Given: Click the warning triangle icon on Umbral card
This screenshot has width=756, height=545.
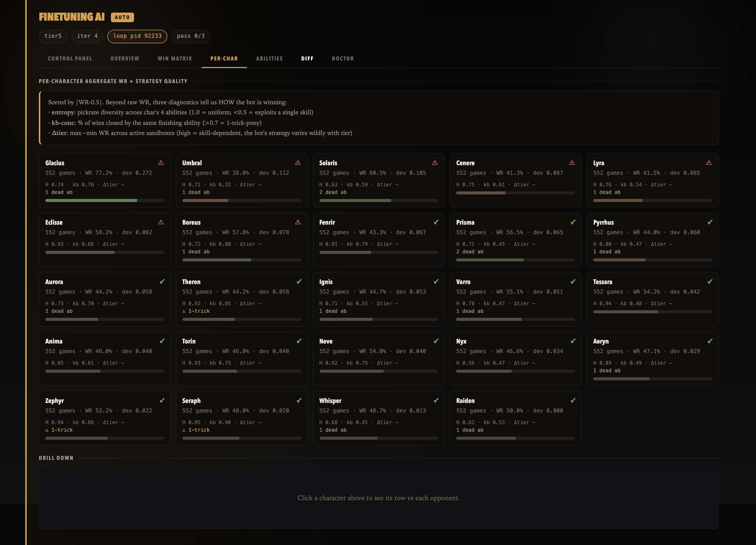Looking at the screenshot, I should [298, 162].
